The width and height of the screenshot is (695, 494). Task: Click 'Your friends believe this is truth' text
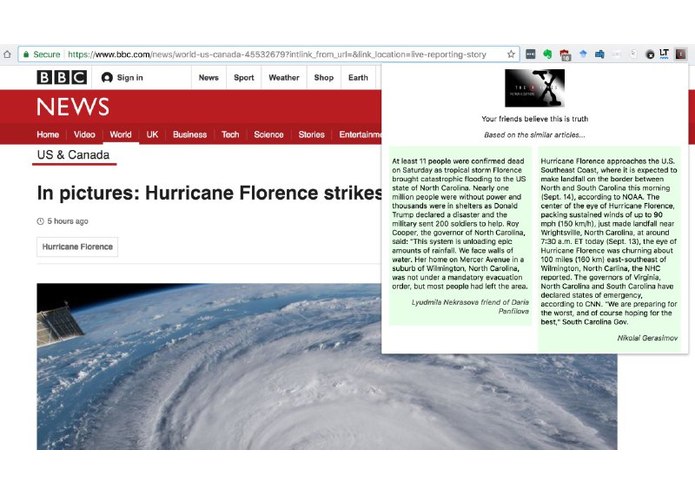pos(535,119)
